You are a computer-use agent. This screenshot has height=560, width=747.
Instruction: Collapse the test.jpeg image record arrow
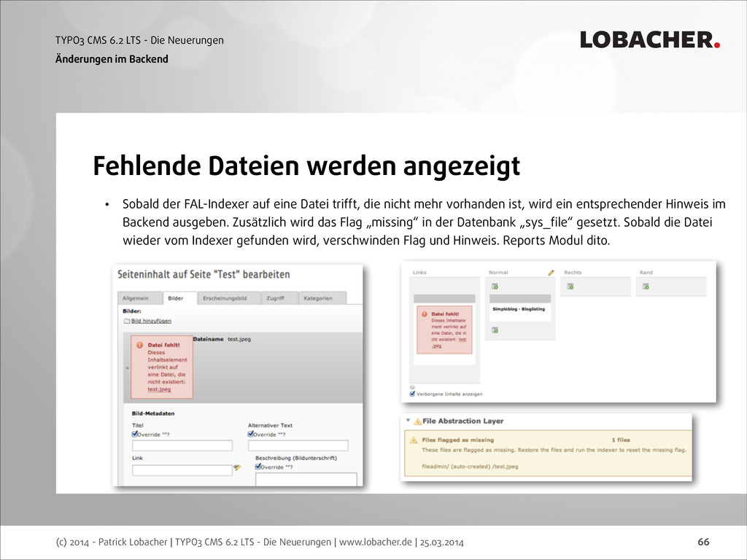tap(127, 368)
